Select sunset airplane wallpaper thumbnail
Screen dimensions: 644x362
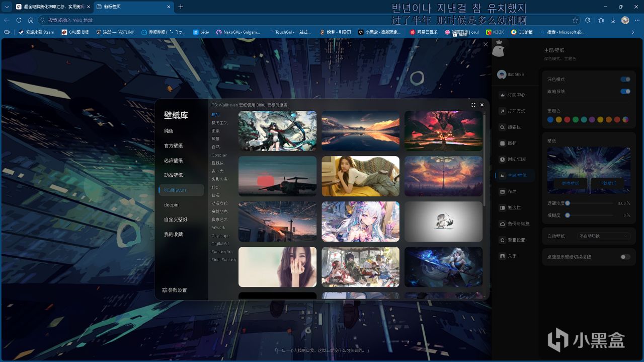277,176
